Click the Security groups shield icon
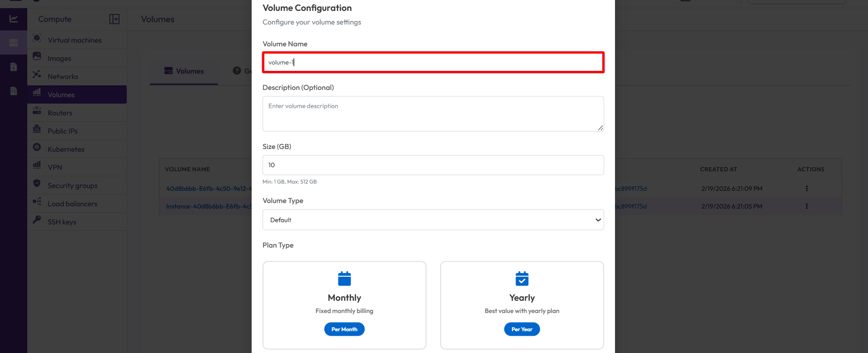Viewport: 868px width, 353px height. click(37, 184)
